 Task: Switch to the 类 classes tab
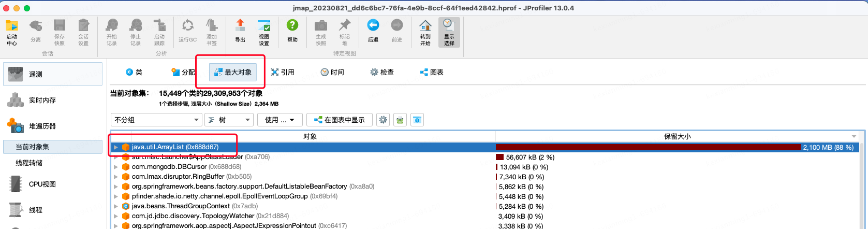134,73
